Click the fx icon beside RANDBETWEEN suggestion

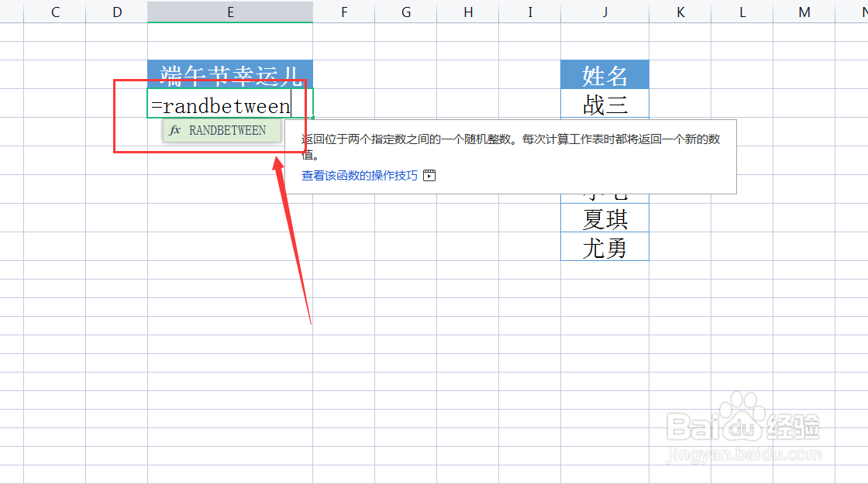tap(174, 130)
